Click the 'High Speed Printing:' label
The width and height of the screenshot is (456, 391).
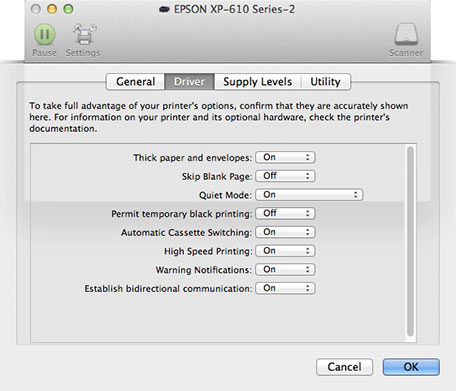(x=208, y=251)
